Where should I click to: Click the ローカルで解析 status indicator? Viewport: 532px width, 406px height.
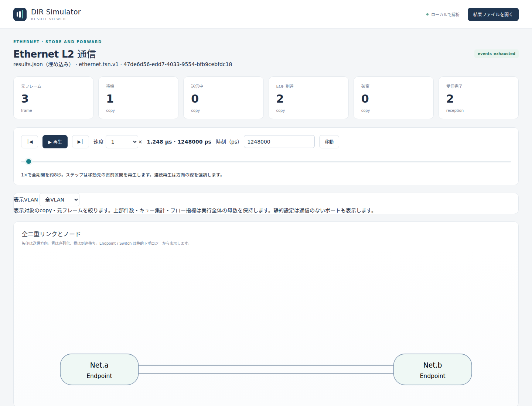(x=443, y=15)
